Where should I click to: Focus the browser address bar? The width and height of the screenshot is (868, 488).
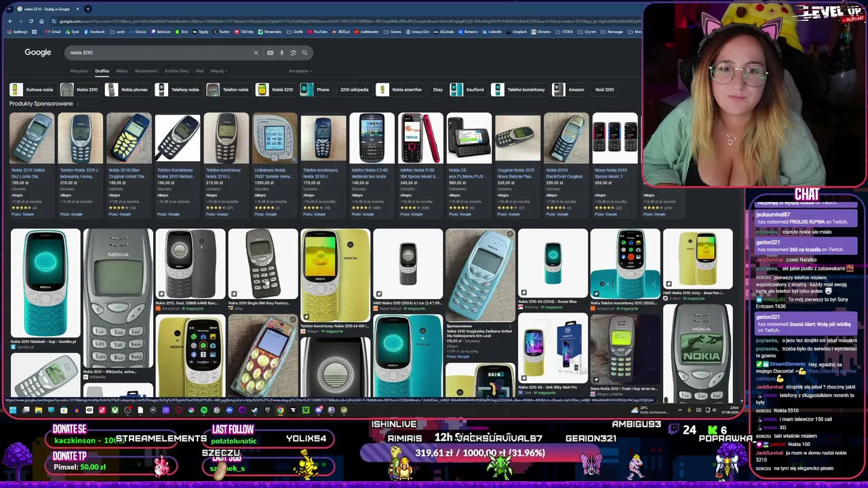click(x=346, y=21)
